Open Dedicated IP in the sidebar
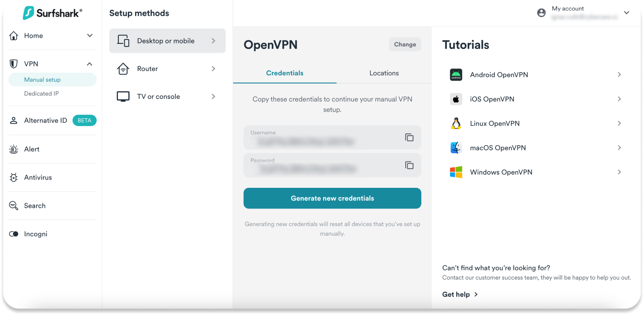The width and height of the screenshot is (644, 315). 41,94
